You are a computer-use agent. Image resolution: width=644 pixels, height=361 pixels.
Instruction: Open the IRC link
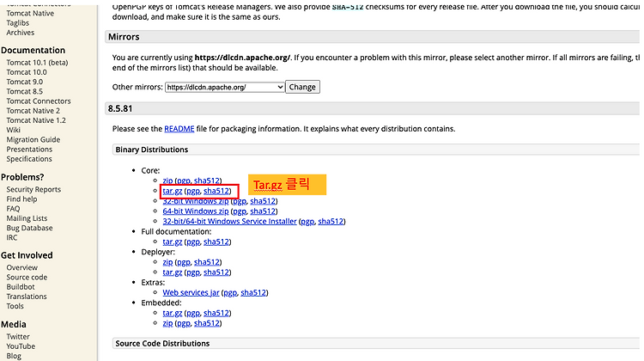[x=11, y=237]
